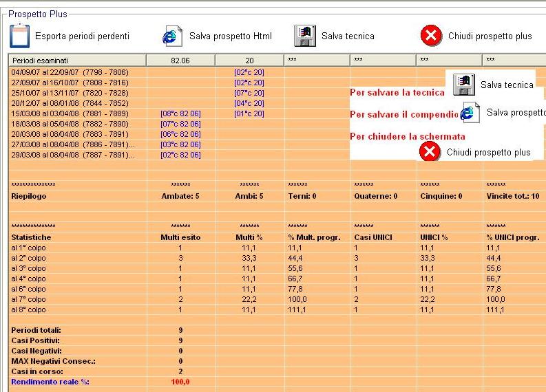This screenshot has width=546, height=392.
Task: Select the '82.06' column header
Action: point(180,61)
